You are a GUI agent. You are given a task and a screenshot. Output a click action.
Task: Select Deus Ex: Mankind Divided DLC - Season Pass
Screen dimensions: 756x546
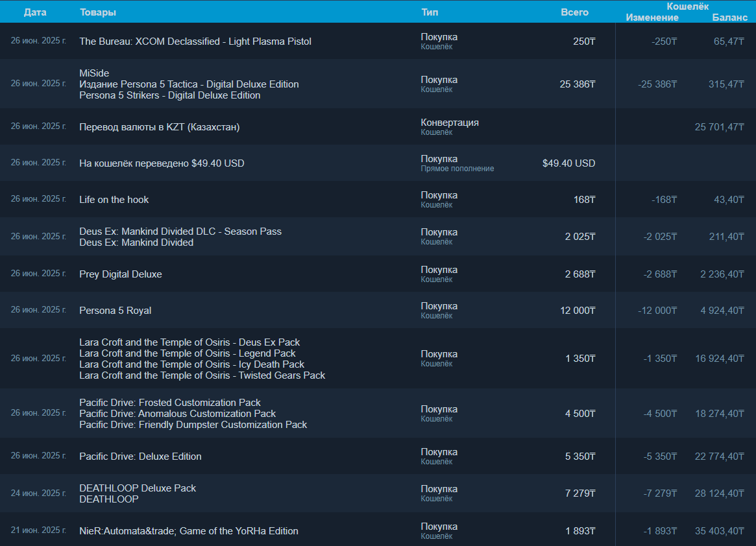coord(180,231)
